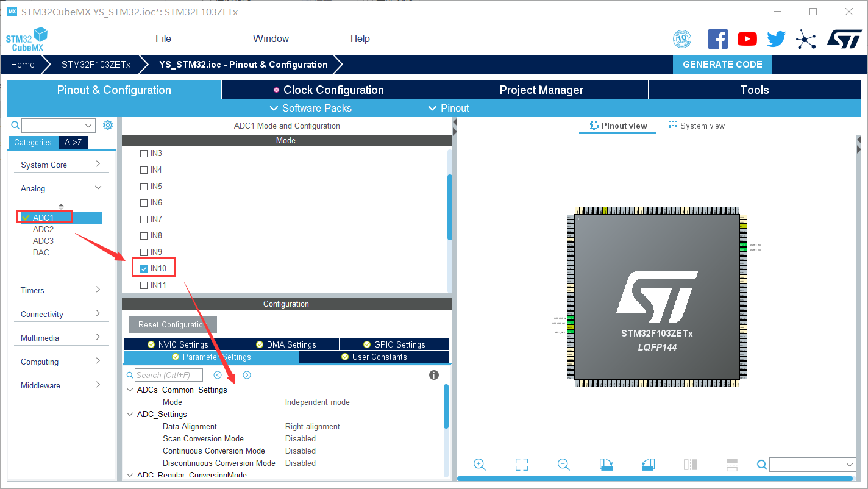
Task: Go to the Home breadcrumb
Action: click(23, 65)
